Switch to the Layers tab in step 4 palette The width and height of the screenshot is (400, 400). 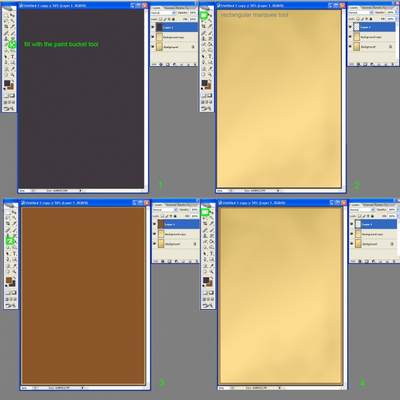pos(355,205)
